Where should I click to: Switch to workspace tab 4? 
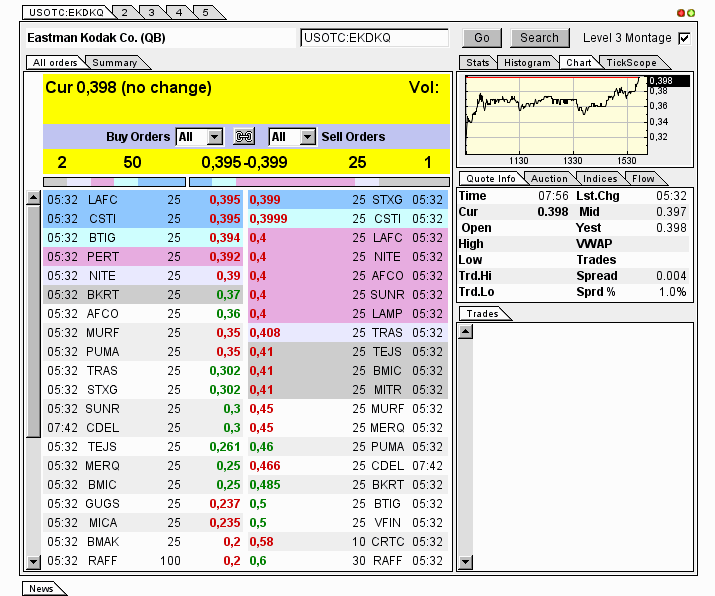point(179,12)
